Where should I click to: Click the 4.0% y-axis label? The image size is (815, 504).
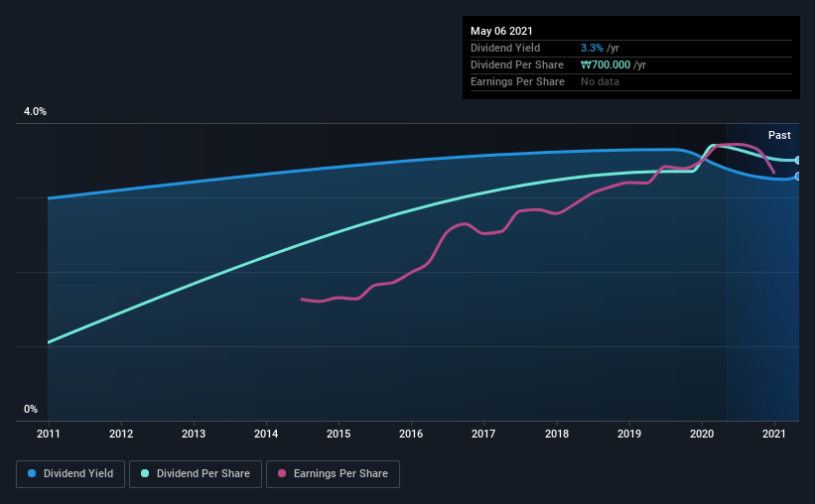pyautogui.click(x=35, y=111)
